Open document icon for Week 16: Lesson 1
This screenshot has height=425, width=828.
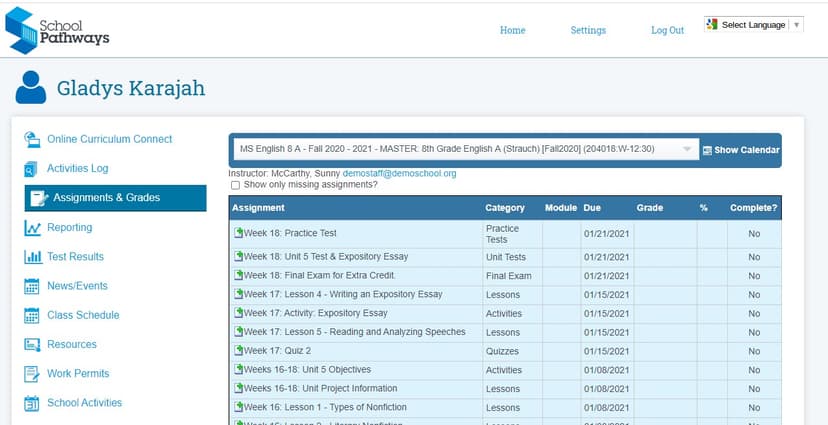pos(238,407)
